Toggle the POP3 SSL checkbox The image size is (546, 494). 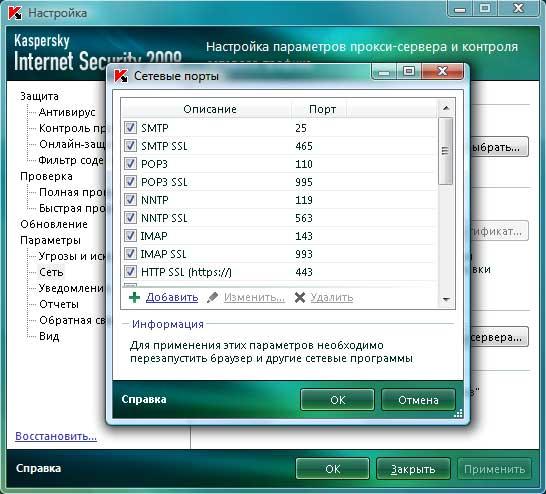pos(130,182)
